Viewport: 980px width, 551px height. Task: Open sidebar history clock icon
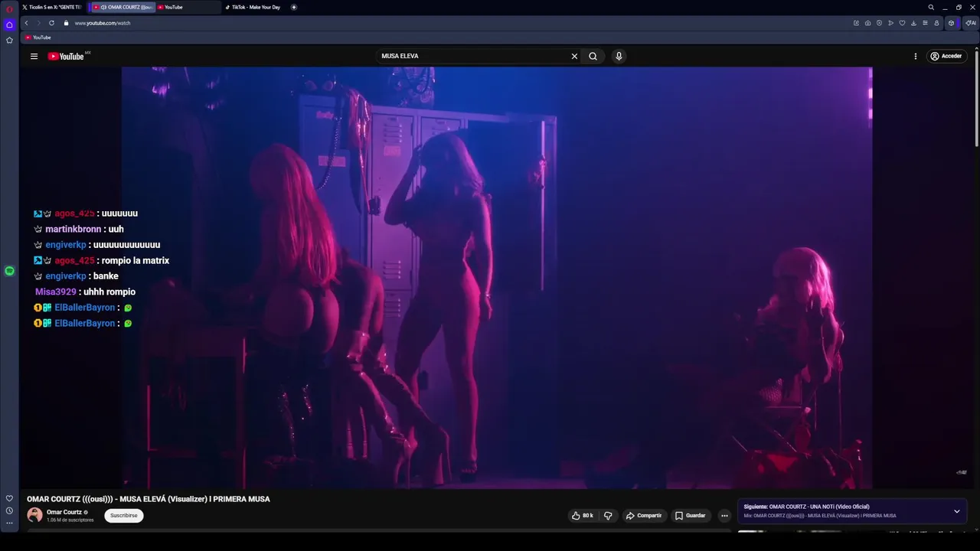coord(9,510)
